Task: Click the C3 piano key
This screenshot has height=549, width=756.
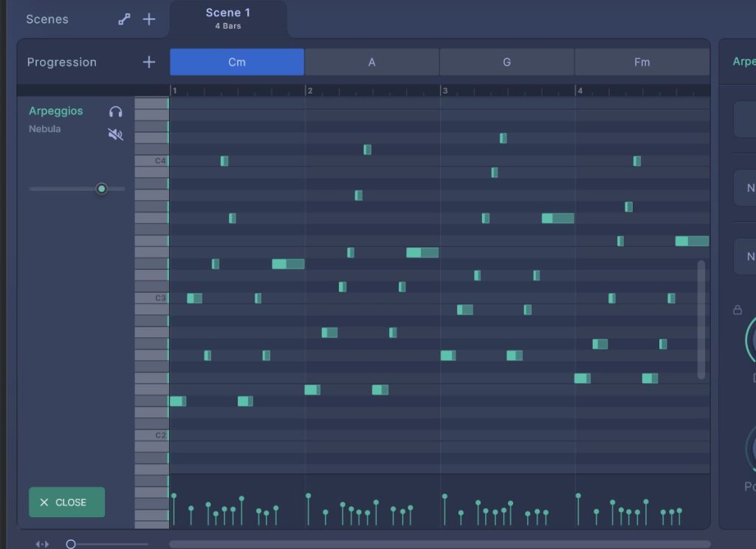Action: click(152, 298)
